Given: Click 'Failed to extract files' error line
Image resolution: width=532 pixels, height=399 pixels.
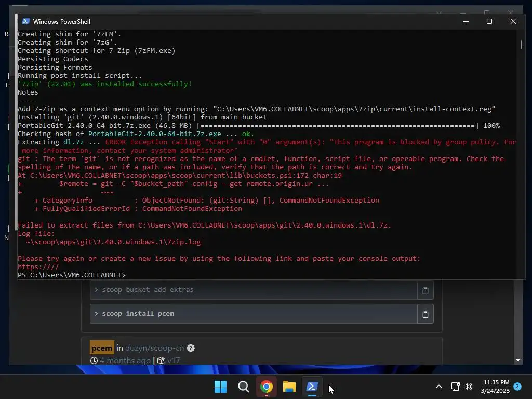Looking at the screenshot, I should click(x=204, y=225).
